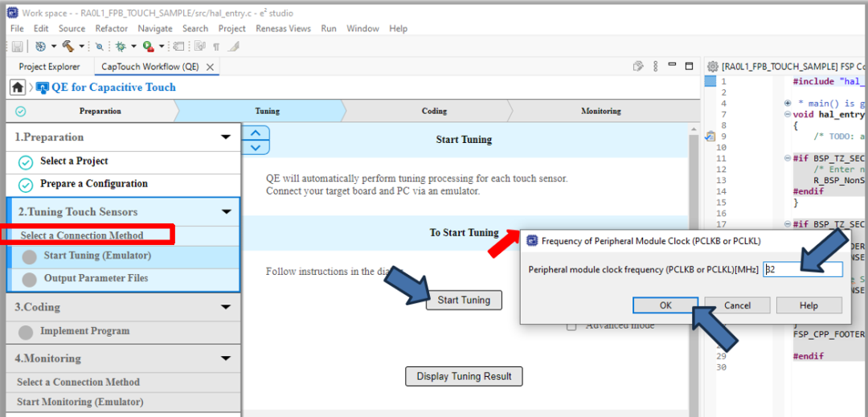This screenshot has height=417, width=868.
Task: Expand the folded comment at editor line 4
Action: click(788, 104)
